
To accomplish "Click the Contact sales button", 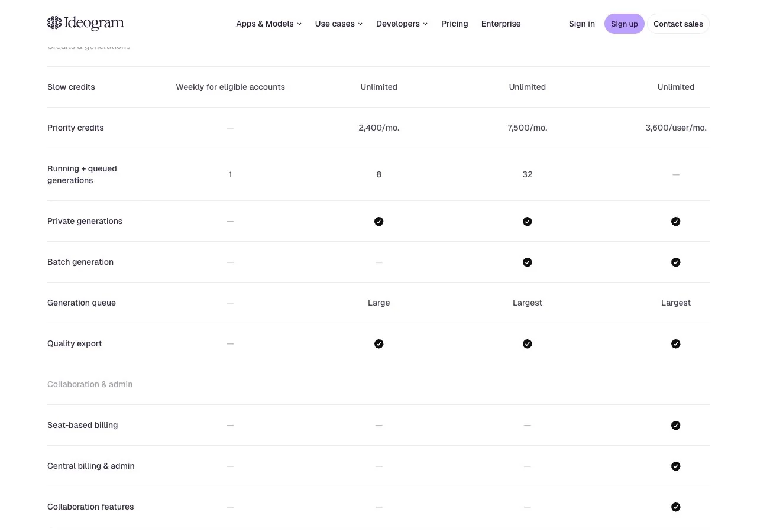I will tap(678, 24).
